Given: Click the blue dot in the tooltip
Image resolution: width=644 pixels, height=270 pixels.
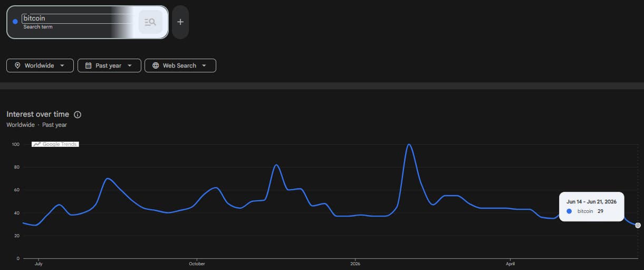Looking at the screenshot, I should point(569,211).
